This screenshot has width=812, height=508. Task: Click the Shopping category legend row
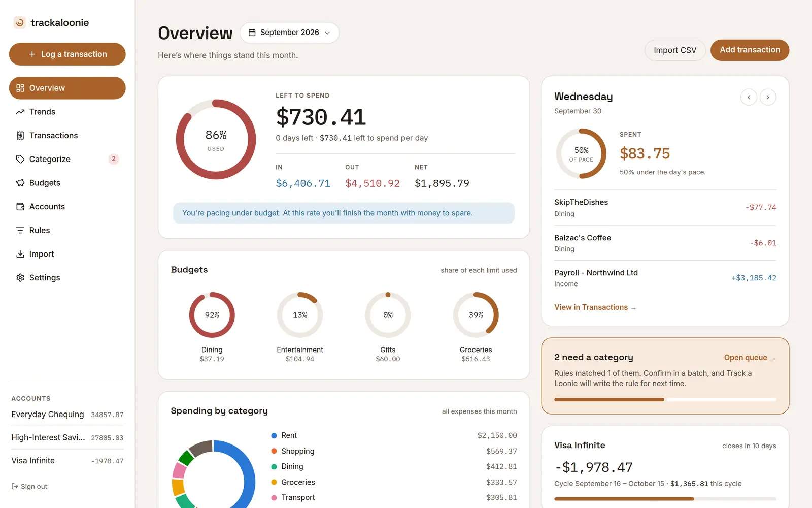pos(394,451)
